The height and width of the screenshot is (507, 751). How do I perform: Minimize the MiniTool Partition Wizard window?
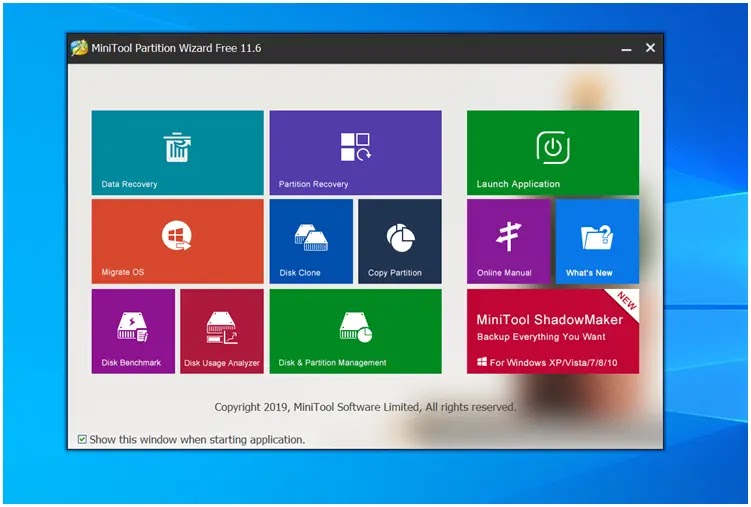pyautogui.click(x=626, y=48)
